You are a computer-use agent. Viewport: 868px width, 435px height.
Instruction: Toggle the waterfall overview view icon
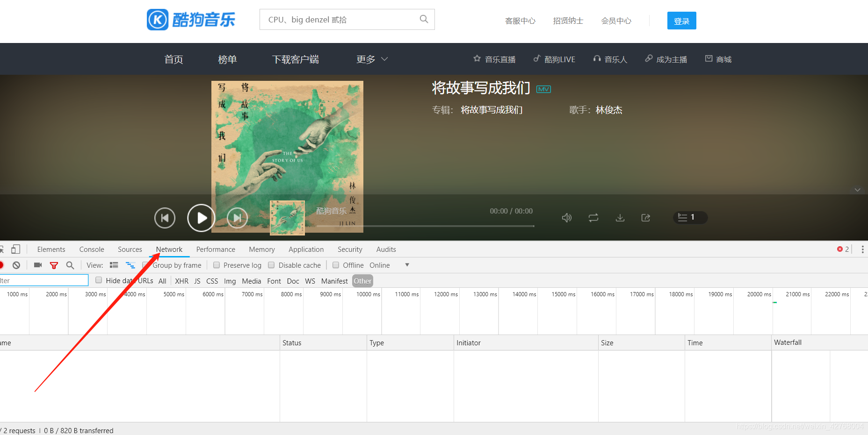130,265
